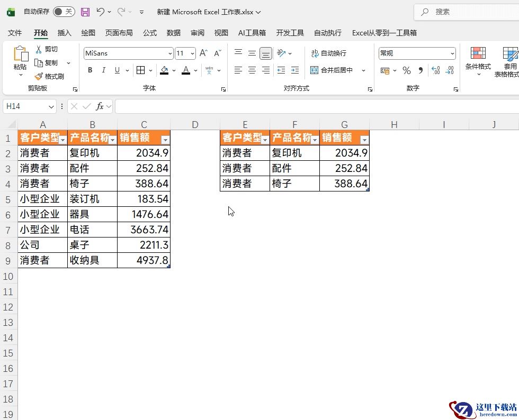This screenshot has height=420, width=519.
Task: Open the 数据 ribbon tab
Action: click(x=174, y=33)
